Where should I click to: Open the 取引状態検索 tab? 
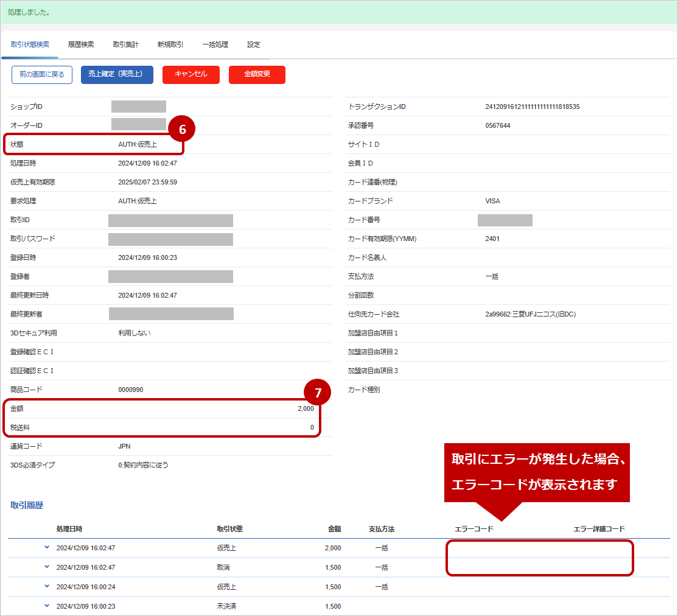[x=30, y=44]
